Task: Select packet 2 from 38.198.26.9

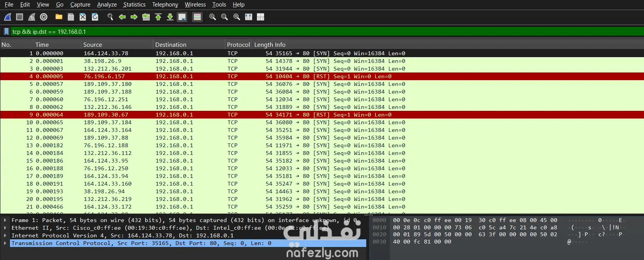Action: [x=322, y=61]
